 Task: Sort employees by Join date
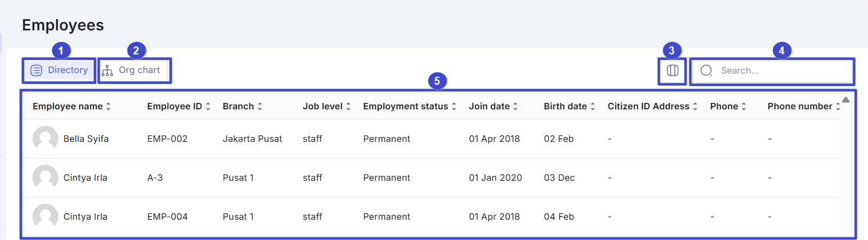(515, 106)
